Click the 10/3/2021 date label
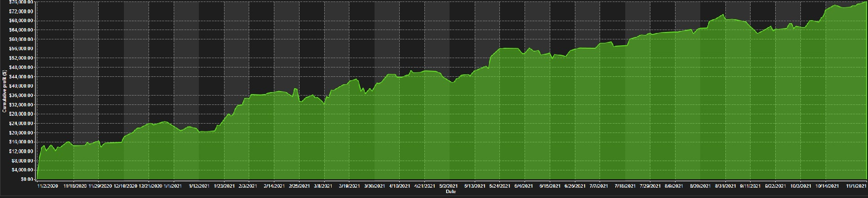The height and width of the screenshot is (198, 868). (x=801, y=187)
